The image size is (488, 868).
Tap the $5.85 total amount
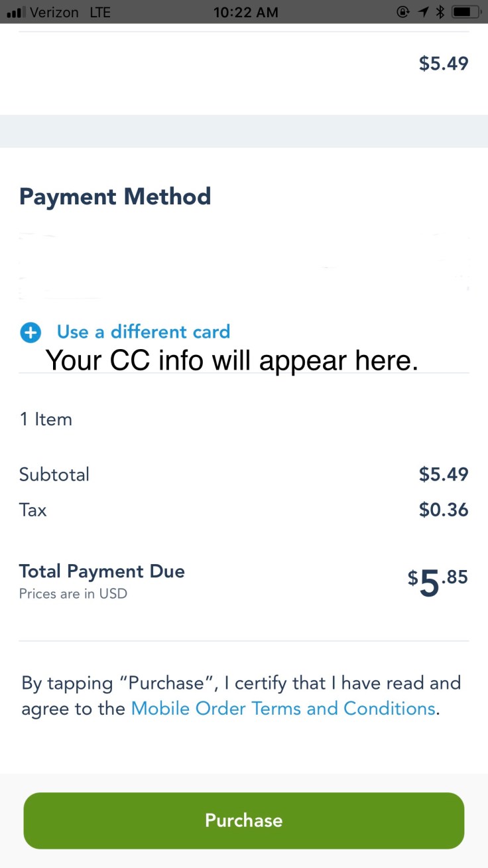coord(438,581)
